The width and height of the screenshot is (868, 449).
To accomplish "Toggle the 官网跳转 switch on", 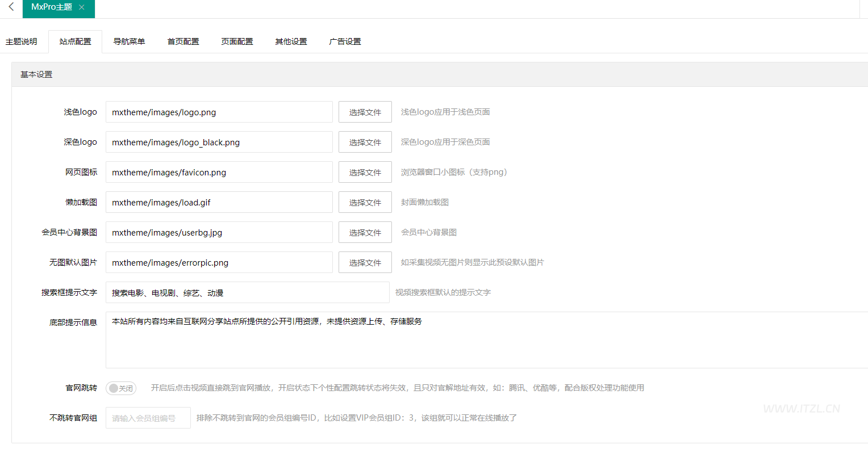I will [x=120, y=388].
